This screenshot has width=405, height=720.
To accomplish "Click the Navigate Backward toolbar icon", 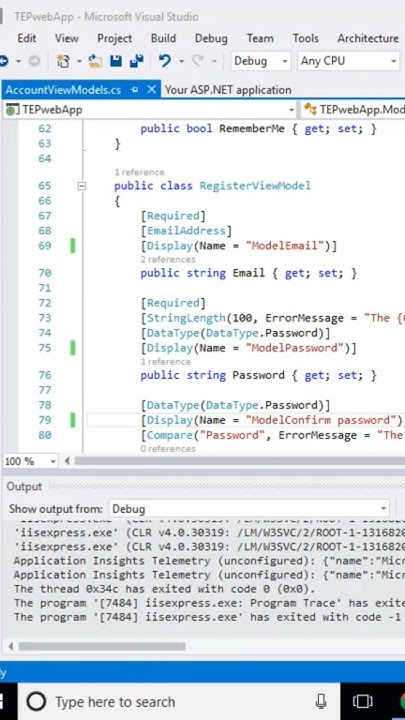I will point(4,61).
